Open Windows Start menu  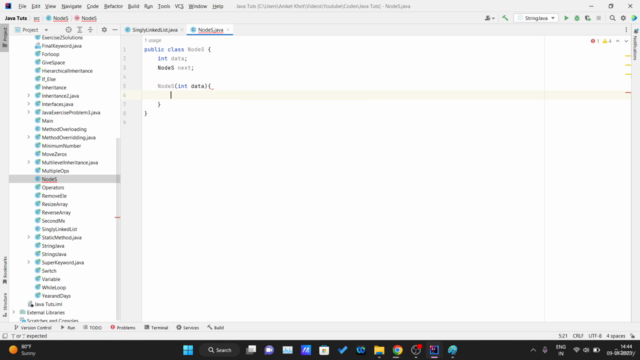188,350
